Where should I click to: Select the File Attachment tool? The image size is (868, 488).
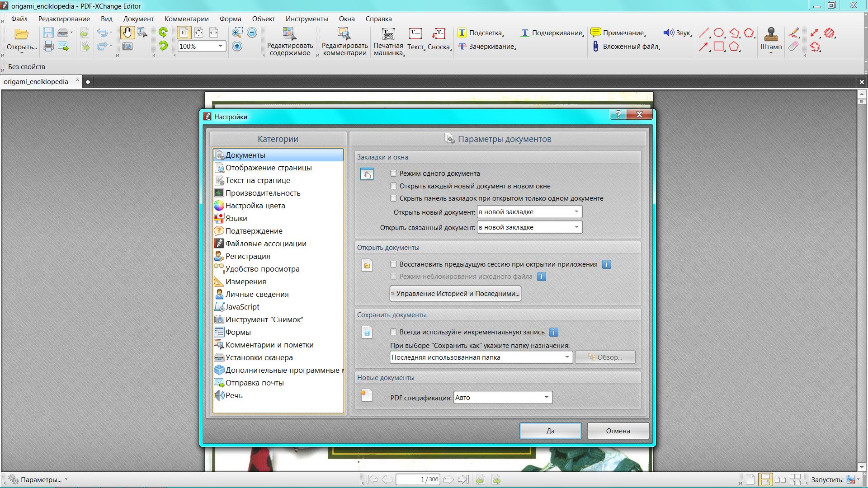tap(626, 47)
